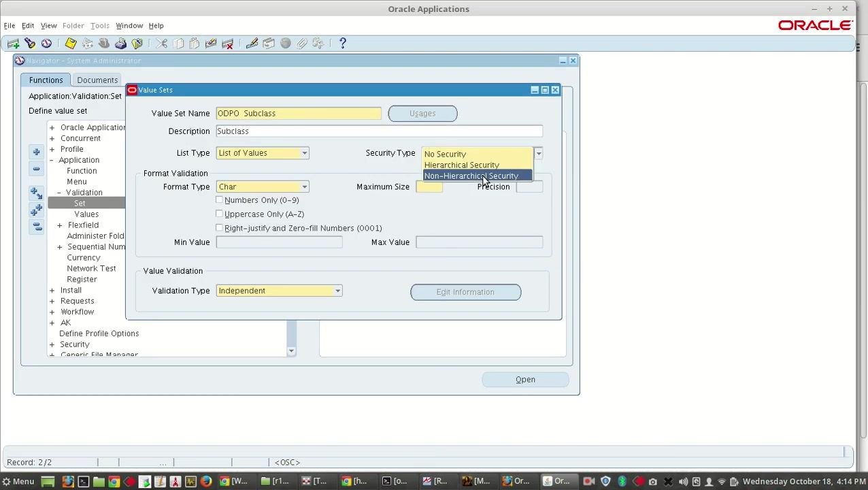Open the Tools menu
Screen dimensions: 868x490
click(x=99, y=26)
